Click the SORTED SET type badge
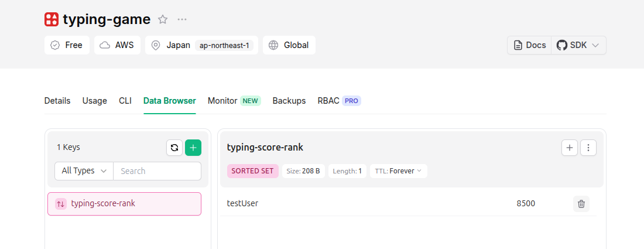Viewport: 644px width, 249px height. point(252,171)
